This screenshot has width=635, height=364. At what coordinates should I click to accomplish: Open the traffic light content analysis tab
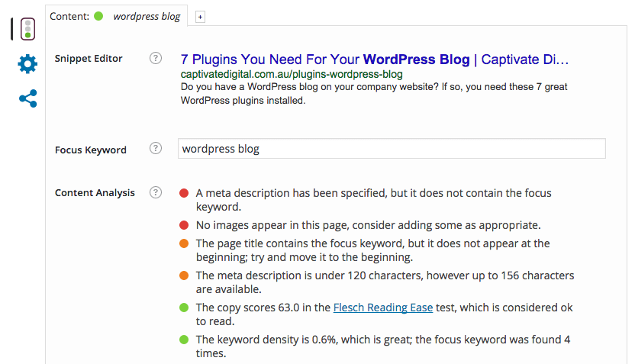tap(27, 29)
